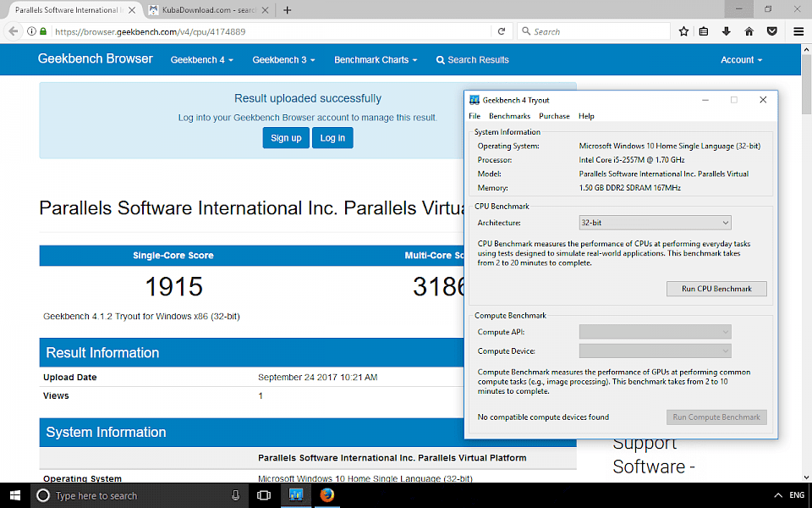Activate the Geekbench taskbar icon

pyautogui.click(x=296, y=495)
